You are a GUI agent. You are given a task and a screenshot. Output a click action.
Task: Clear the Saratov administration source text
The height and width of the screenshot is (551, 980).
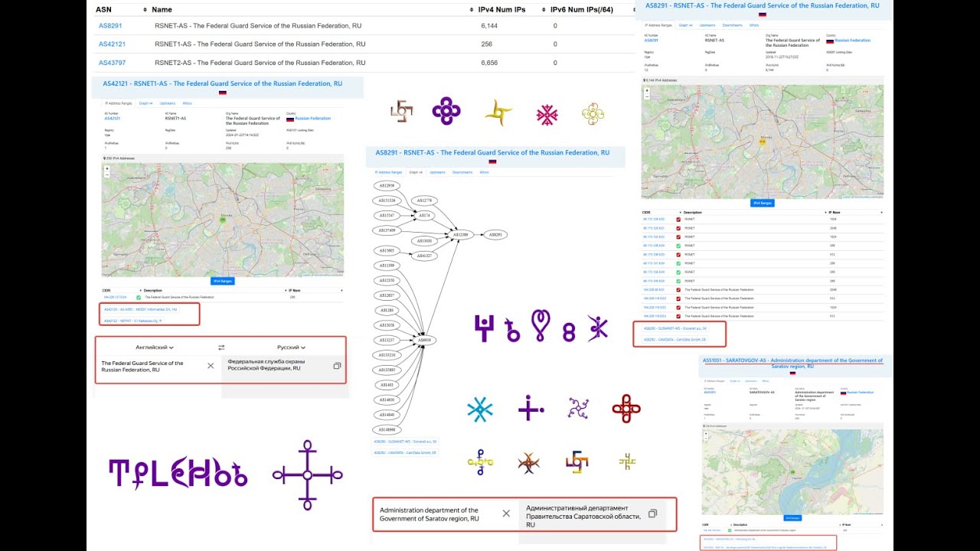[x=506, y=514]
